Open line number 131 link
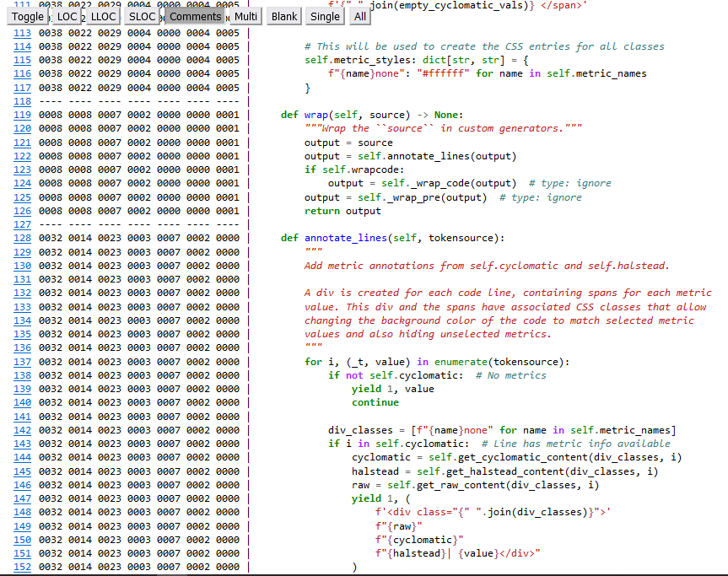The height and width of the screenshot is (576, 728). (x=22, y=279)
